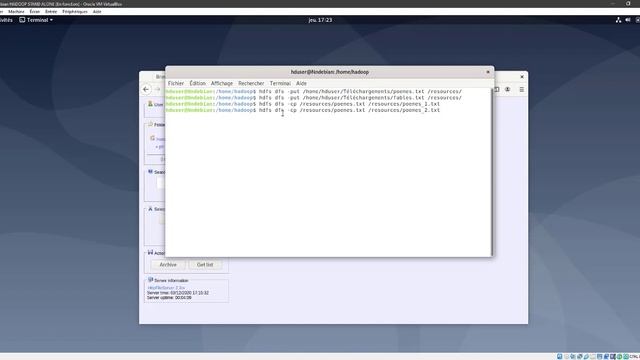The height and width of the screenshot is (360, 640).
Task: Open the Terminal menu in terminal menubar
Action: (280, 83)
